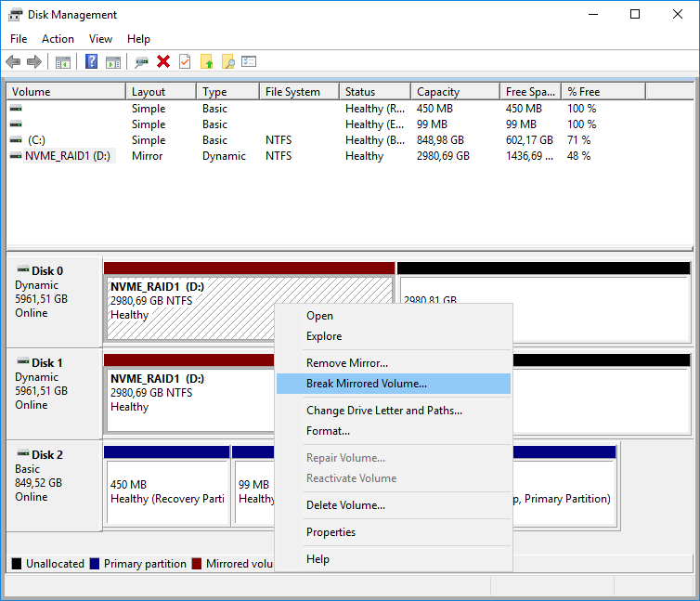
Task: Click the Dynamic type cell in list
Action: (x=224, y=156)
